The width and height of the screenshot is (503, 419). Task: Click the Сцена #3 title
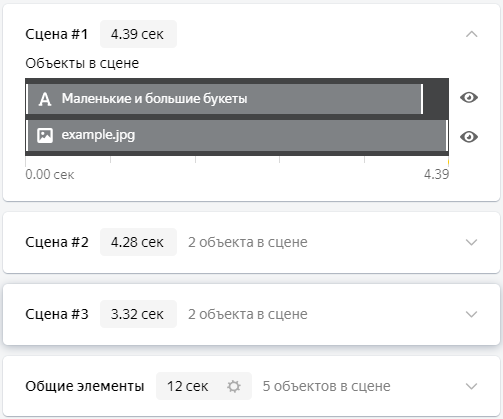(x=57, y=314)
